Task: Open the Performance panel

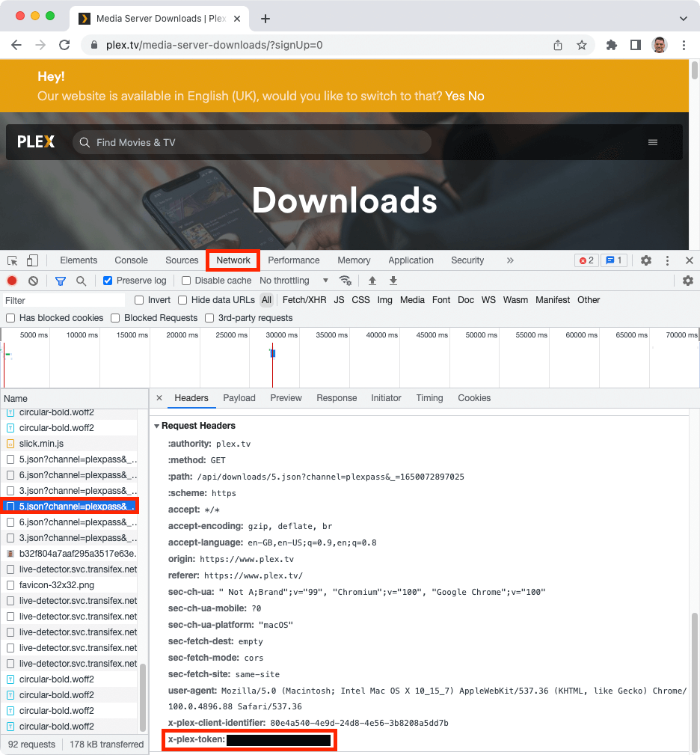Action: tap(294, 260)
